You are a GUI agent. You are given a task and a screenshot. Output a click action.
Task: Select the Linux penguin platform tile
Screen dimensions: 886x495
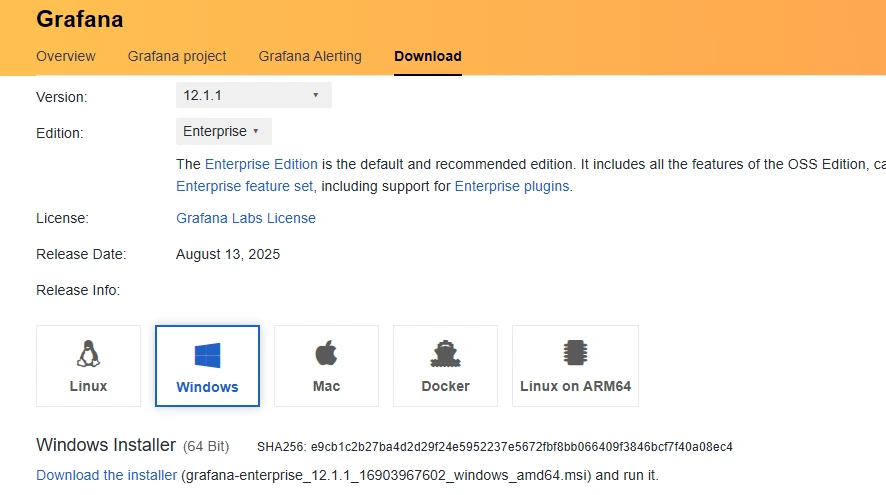tap(88, 366)
